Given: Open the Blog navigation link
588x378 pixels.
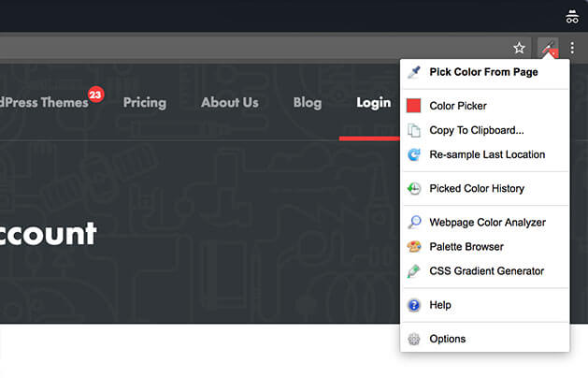Looking at the screenshot, I should coord(308,103).
